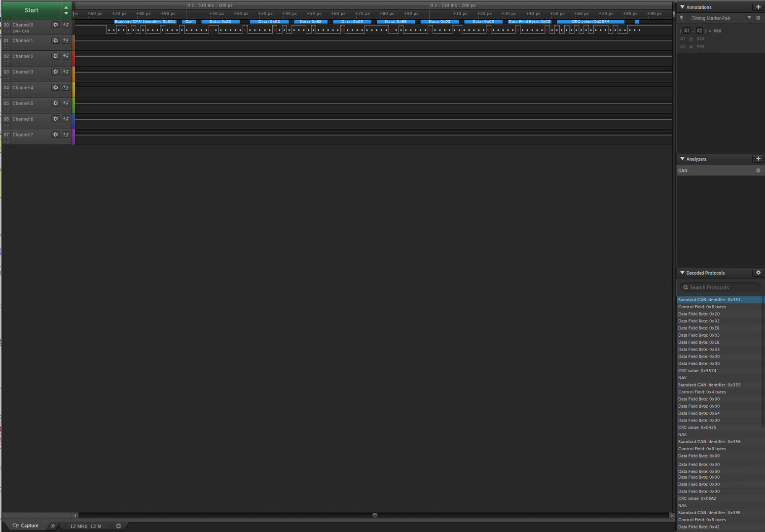The height and width of the screenshot is (532, 765).
Task: Collapse the Decoded Protocols panel
Action: pyautogui.click(x=682, y=273)
